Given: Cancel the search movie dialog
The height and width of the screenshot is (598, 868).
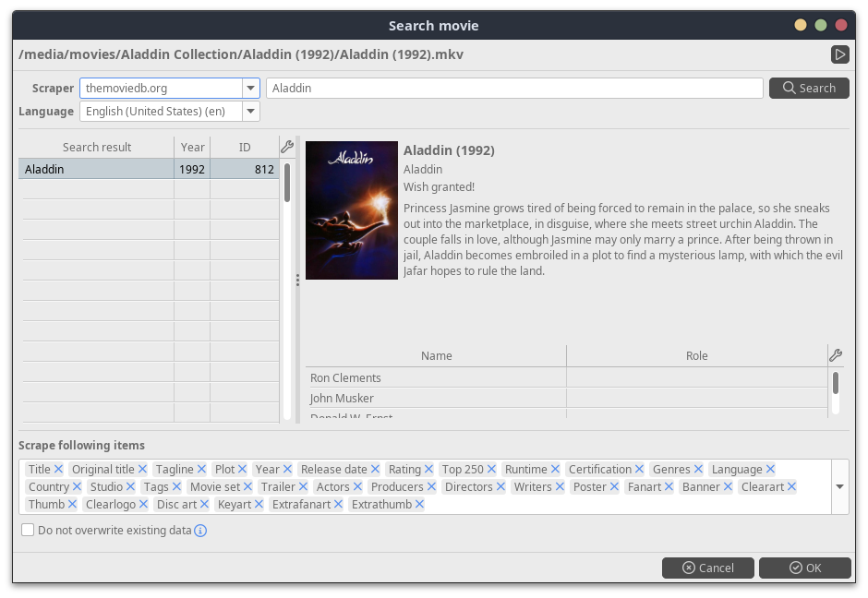Looking at the screenshot, I should coord(707,568).
